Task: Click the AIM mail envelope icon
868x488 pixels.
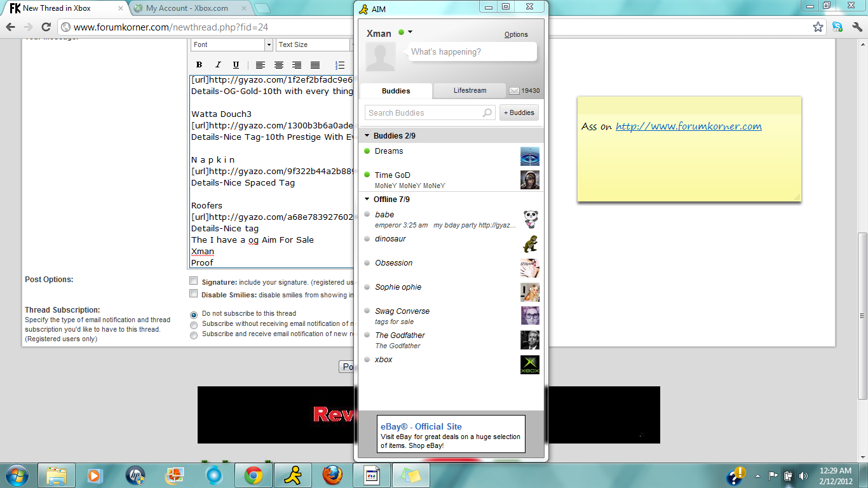Action: pyautogui.click(x=514, y=91)
